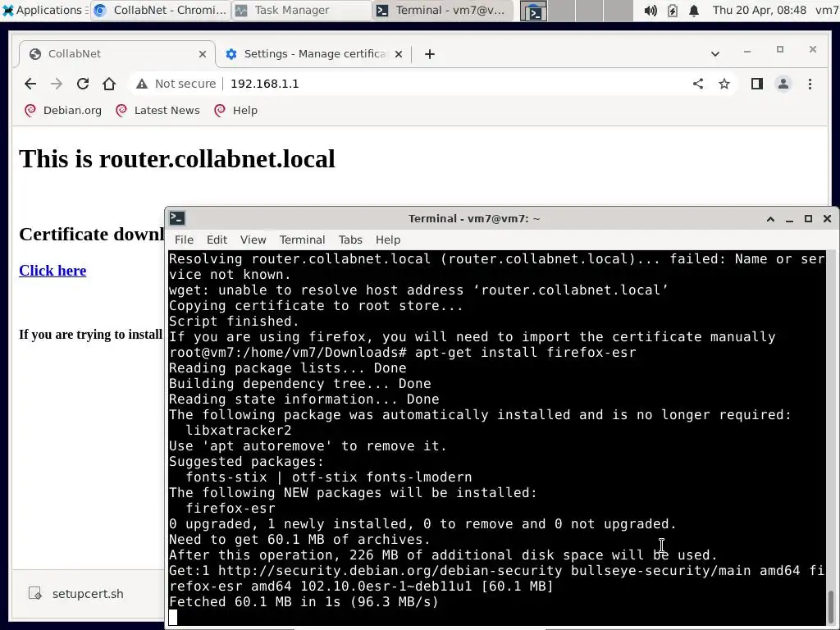
Task: Click the terminal window icon in titlebar
Action: click(177, 218)
